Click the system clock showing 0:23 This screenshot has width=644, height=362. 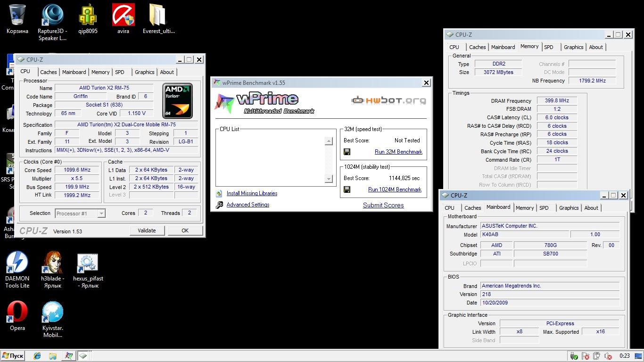click(x=625, y=356)
